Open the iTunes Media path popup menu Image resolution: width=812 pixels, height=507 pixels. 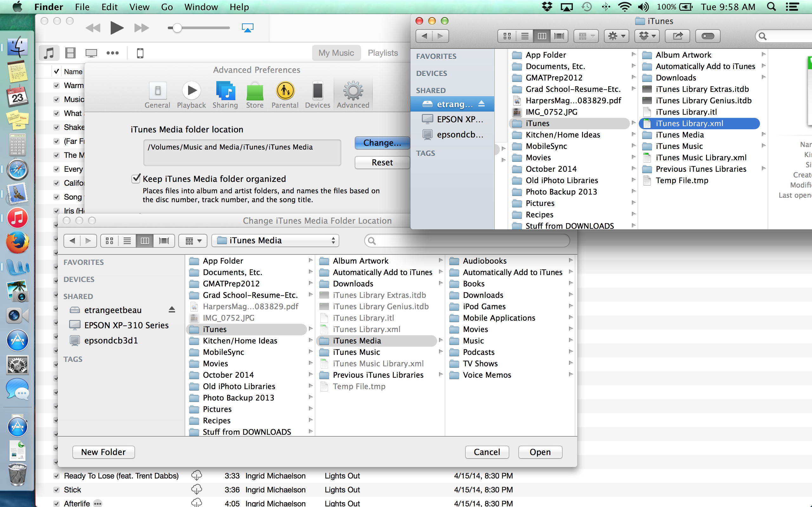click(275, 241)
